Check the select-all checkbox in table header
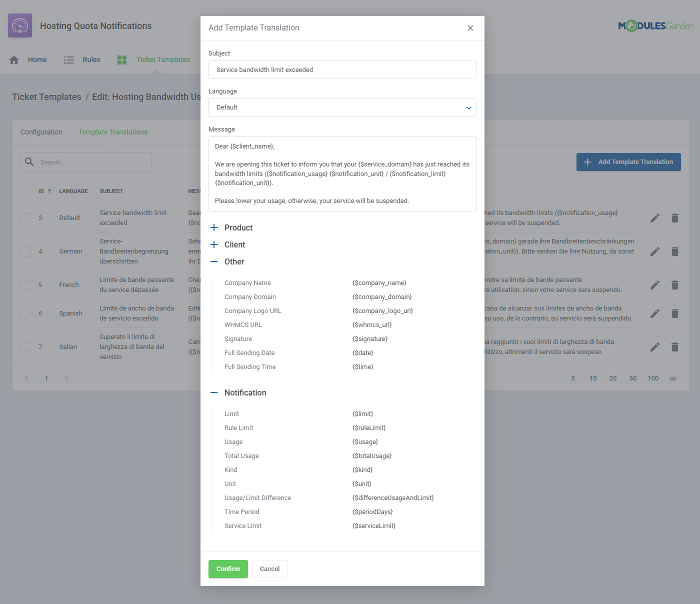 tap(25, 191)
